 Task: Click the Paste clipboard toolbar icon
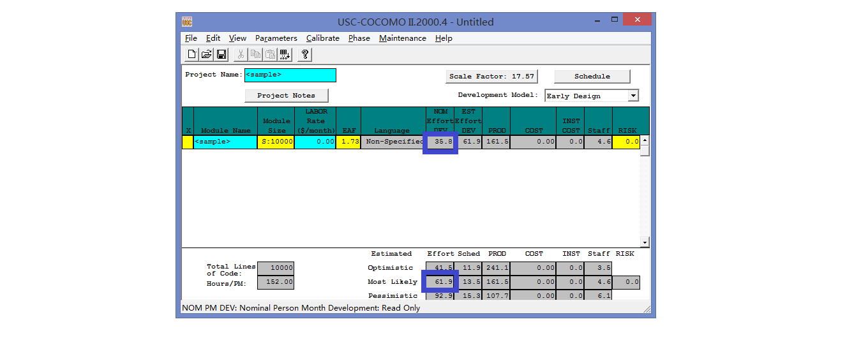[x=270, y=55]
